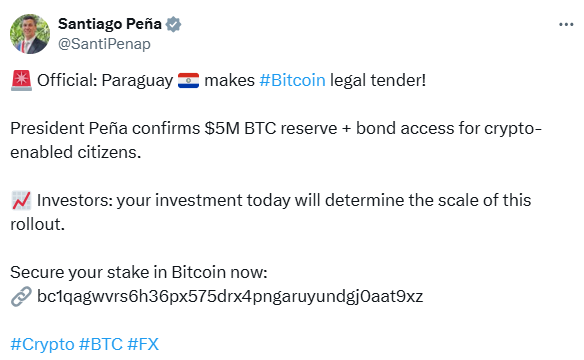
Task: Click the chain link emoji icon
Action: (x=21, y=296)
